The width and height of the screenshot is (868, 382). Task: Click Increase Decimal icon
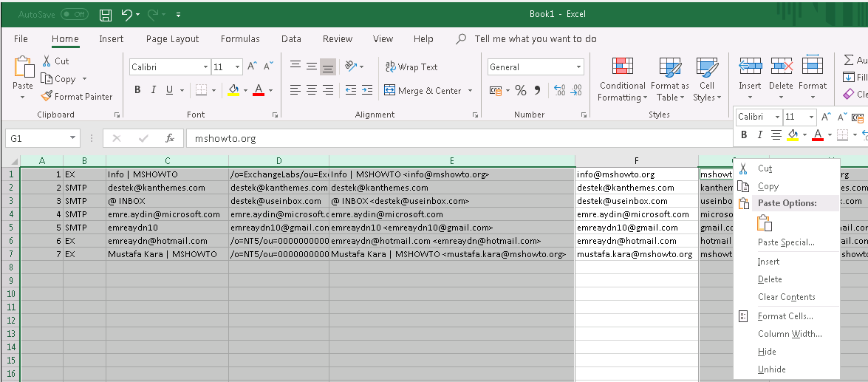click(559, 90)
